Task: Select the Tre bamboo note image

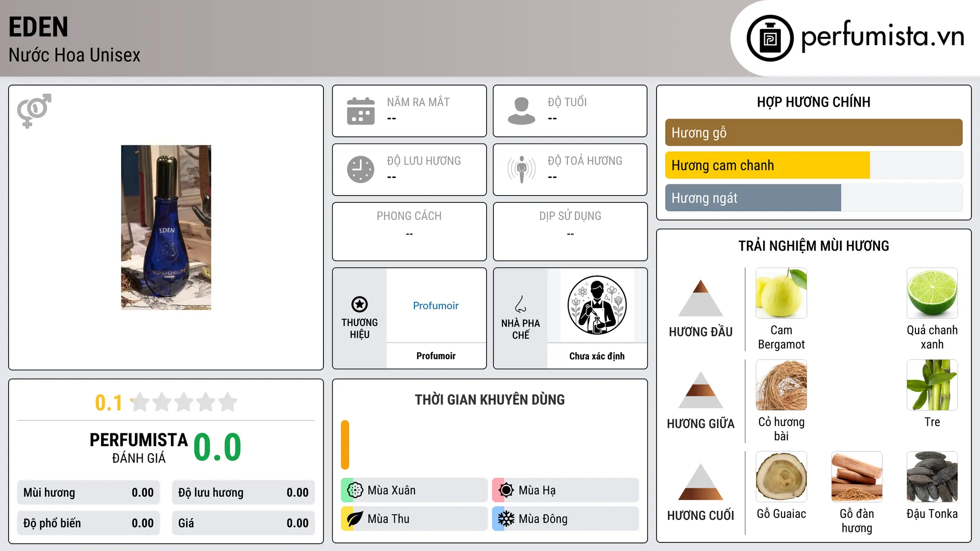Action: (932, 385)
